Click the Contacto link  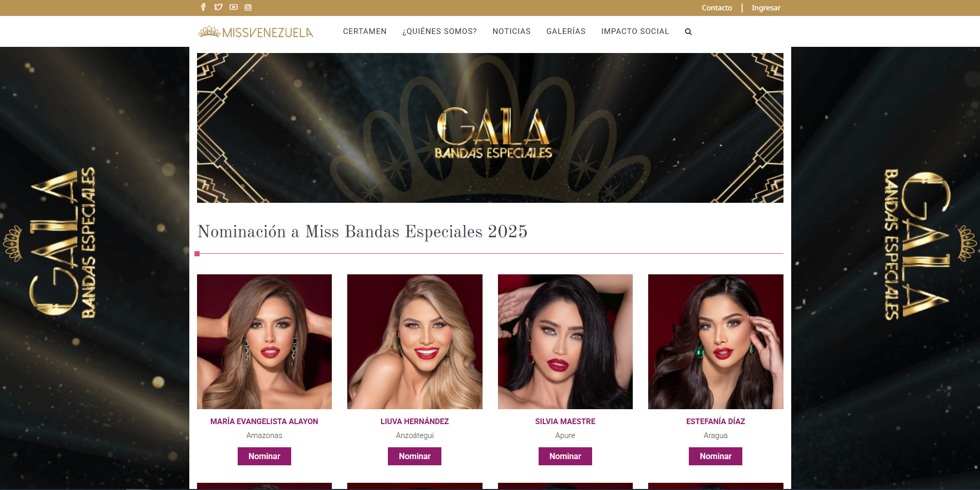(717, 8)
